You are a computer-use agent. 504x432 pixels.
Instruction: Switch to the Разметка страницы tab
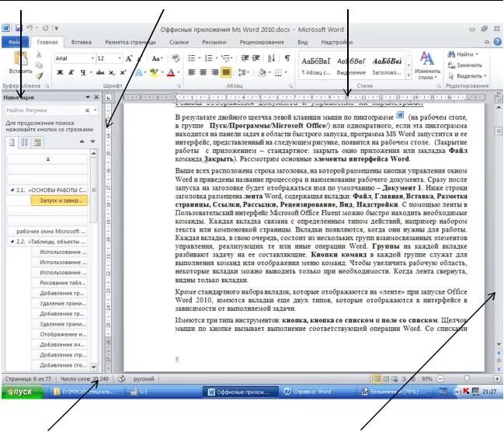(x=130, y=42)
